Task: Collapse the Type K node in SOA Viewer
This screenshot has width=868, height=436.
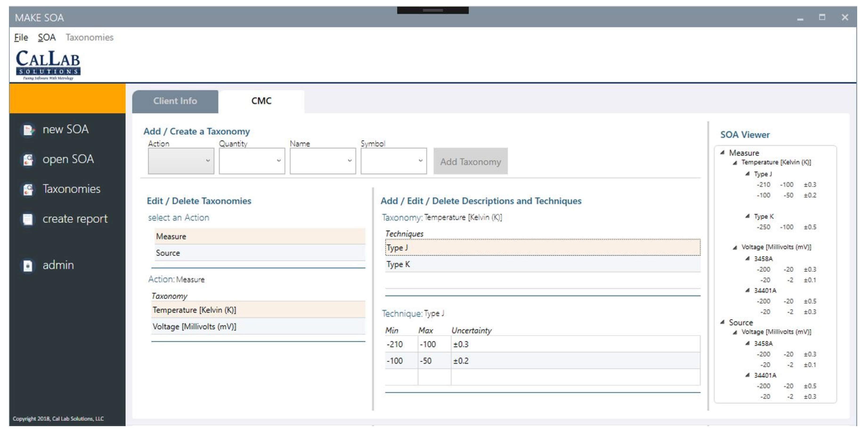Action: click(x=747, y=216)
